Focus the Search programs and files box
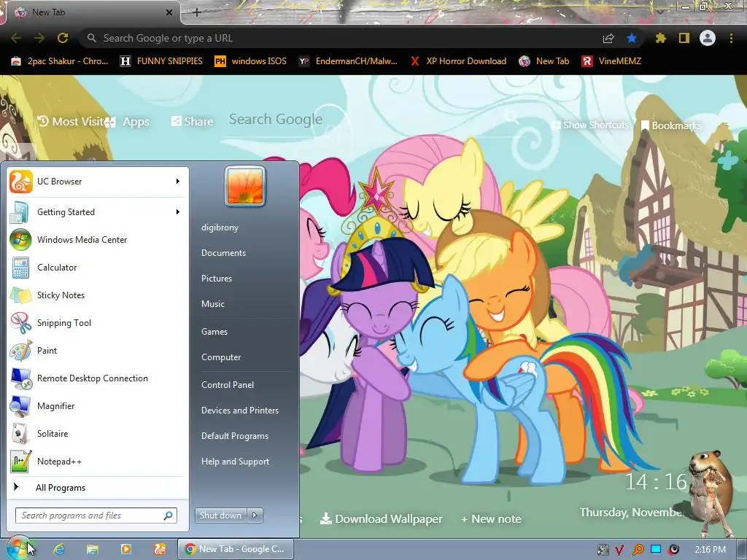This screenshot has width=747, height=560. coord(96,516)
